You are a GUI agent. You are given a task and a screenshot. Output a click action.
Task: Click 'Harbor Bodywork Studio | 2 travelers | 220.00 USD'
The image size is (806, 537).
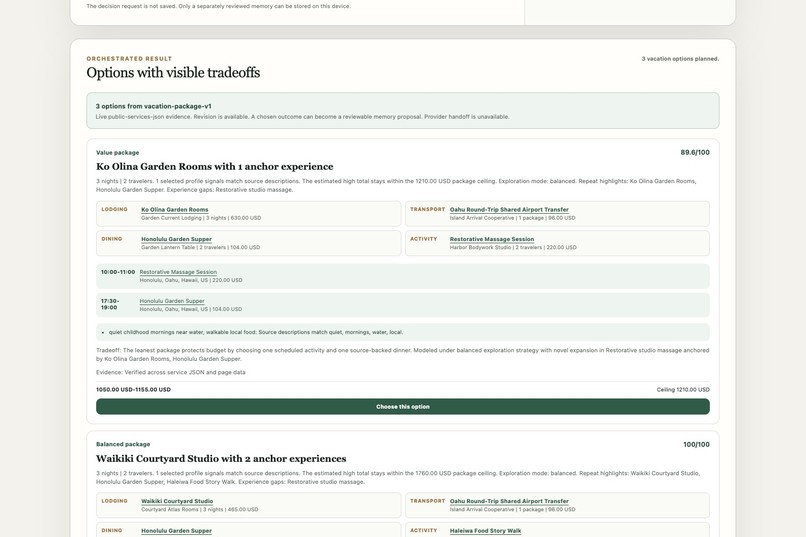coord(513,247)
